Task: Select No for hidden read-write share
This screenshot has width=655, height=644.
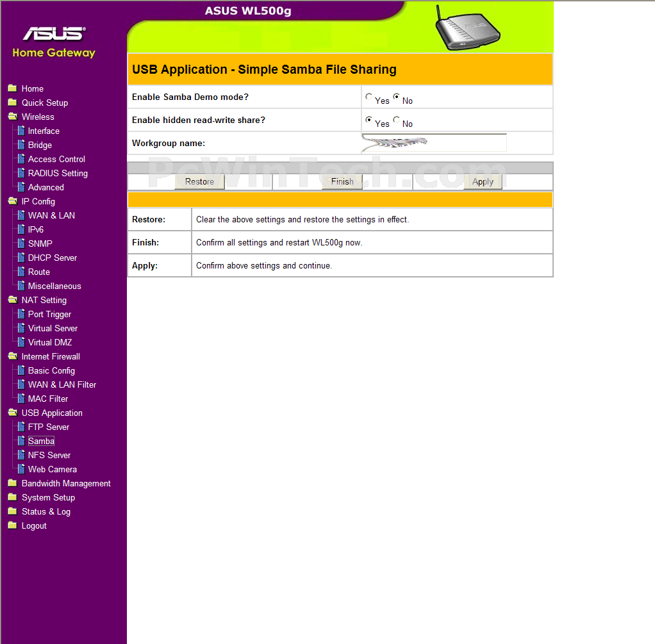Action: [396, 119]
